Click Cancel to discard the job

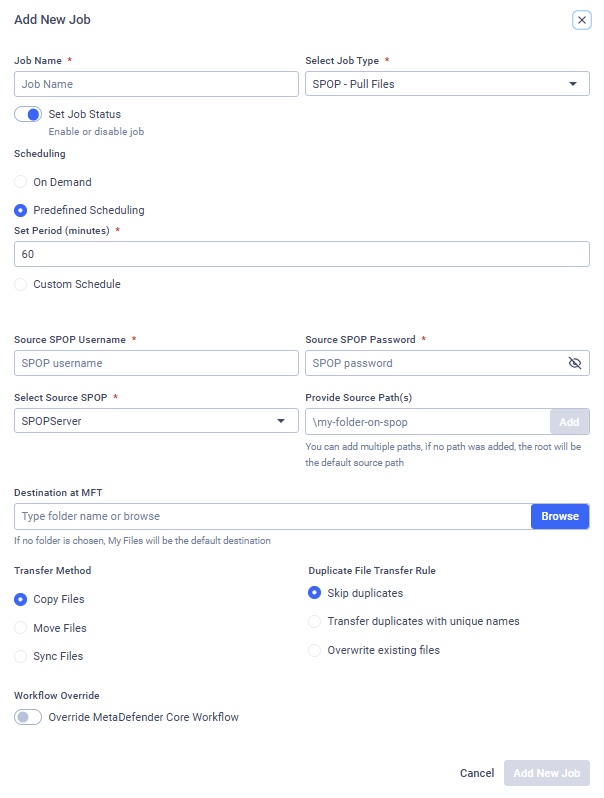[x=477, y=773]
